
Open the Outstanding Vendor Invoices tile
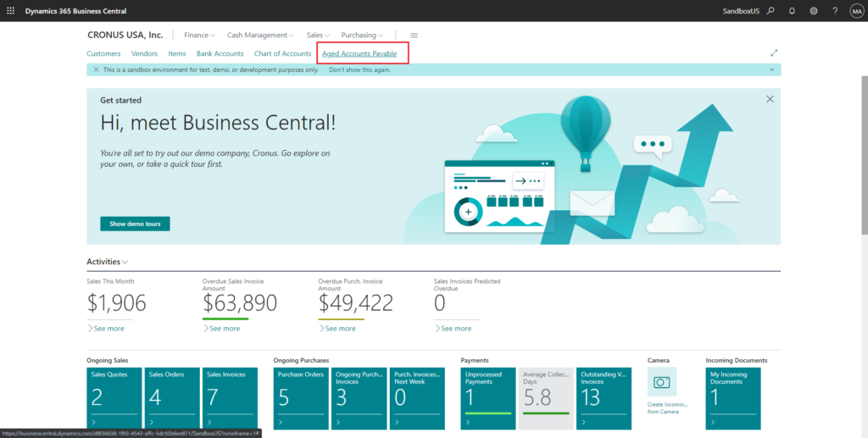[x=604, y=399]
